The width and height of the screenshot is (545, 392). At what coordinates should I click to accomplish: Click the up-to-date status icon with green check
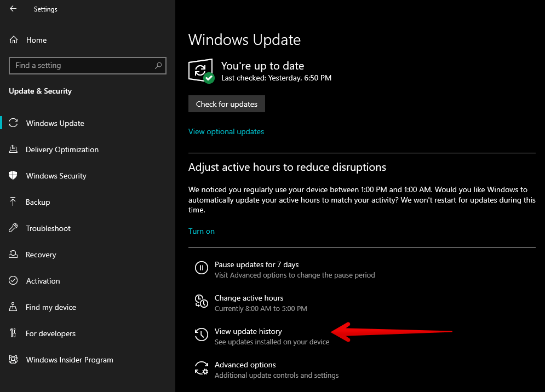[x=201, y=71]
